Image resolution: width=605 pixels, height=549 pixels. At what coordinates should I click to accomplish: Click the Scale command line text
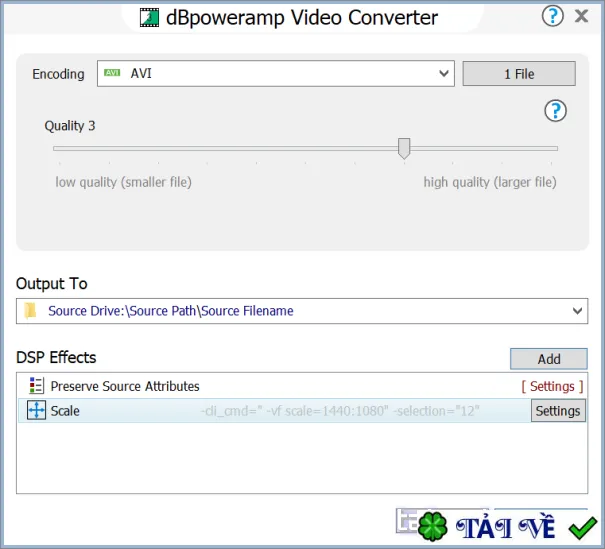pos(340,411)
